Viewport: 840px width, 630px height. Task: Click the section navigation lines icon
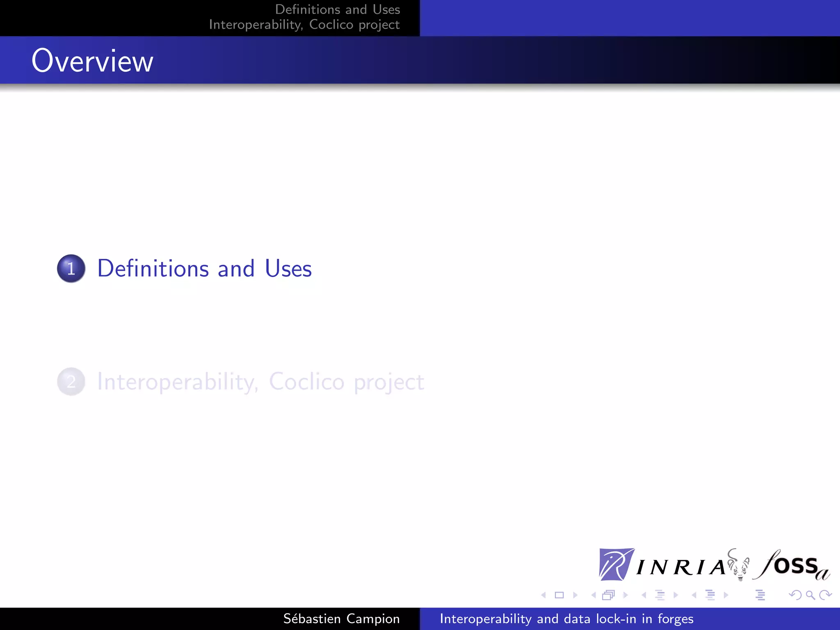710,595
